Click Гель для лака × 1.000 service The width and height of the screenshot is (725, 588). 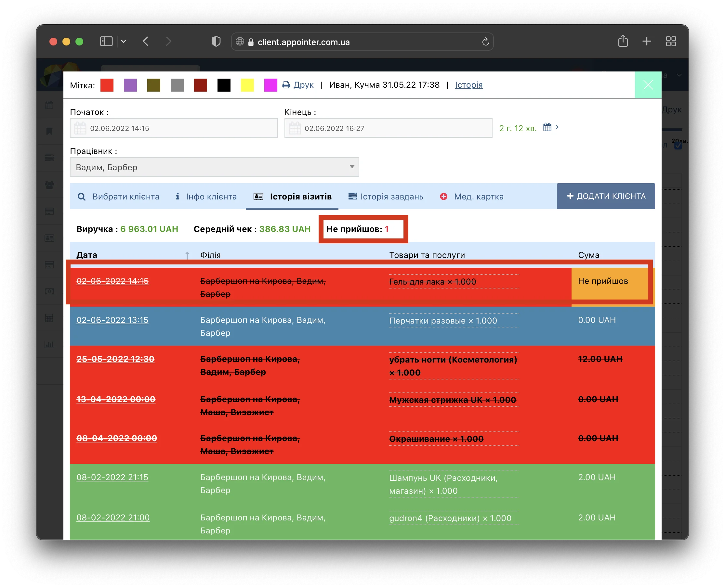click(432, 281)
